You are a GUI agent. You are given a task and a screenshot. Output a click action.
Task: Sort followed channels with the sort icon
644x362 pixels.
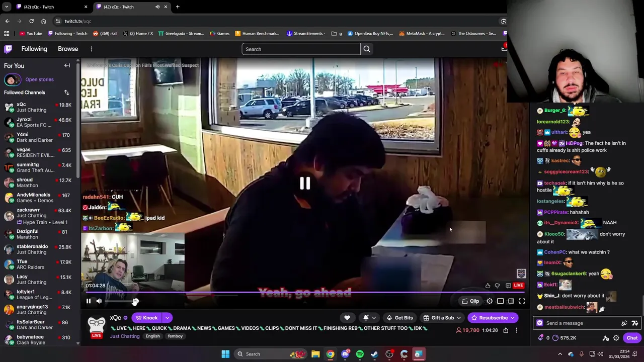66,93
